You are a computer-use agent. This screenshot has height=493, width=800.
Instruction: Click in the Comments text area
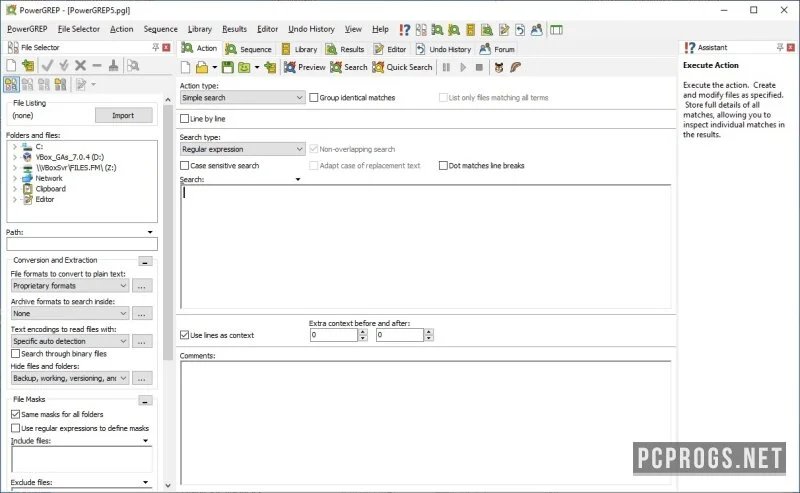(426, 423)
